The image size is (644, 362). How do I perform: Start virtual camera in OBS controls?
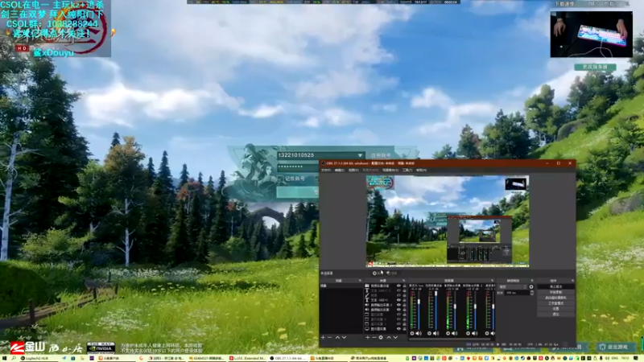(x=555, y=298)
